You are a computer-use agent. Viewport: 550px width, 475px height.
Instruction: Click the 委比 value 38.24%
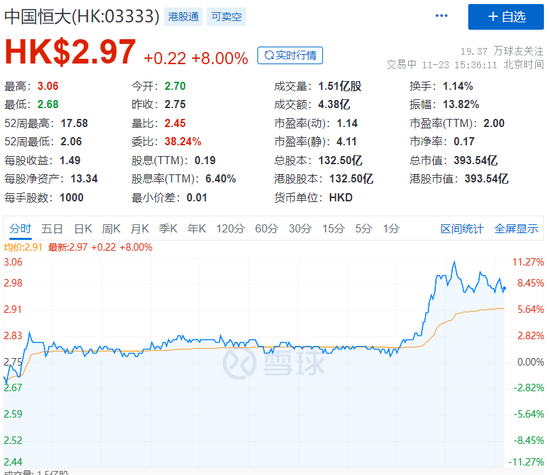tap(183, 141)
